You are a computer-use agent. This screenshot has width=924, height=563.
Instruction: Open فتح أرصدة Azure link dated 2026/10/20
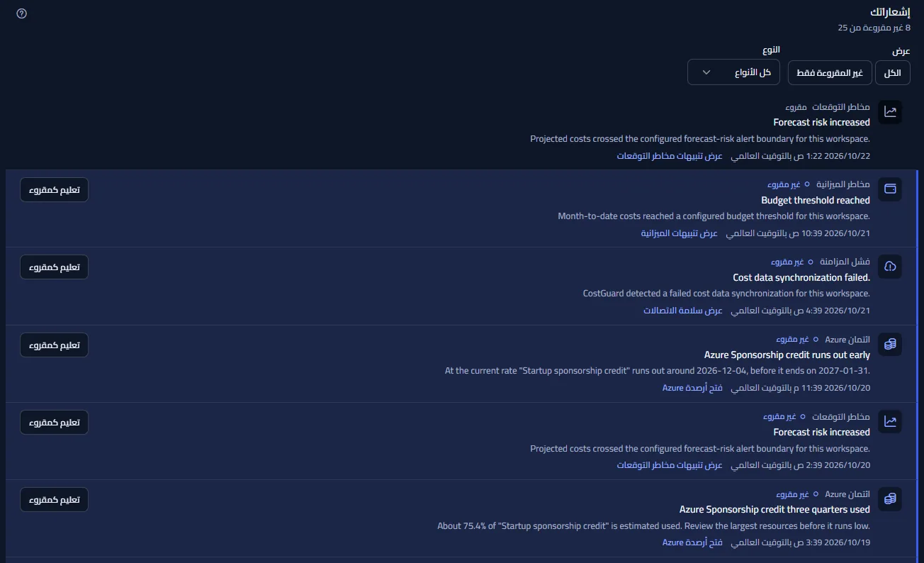(692, 388)
